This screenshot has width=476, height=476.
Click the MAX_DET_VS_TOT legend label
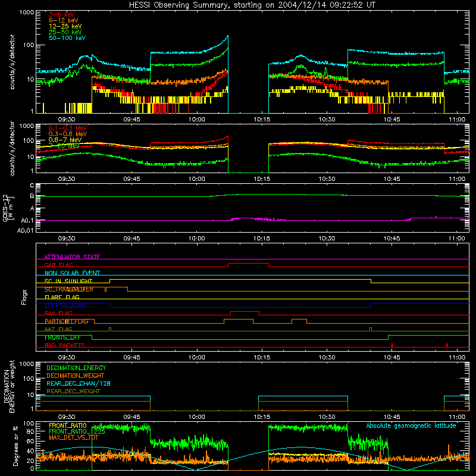point(74,437)
